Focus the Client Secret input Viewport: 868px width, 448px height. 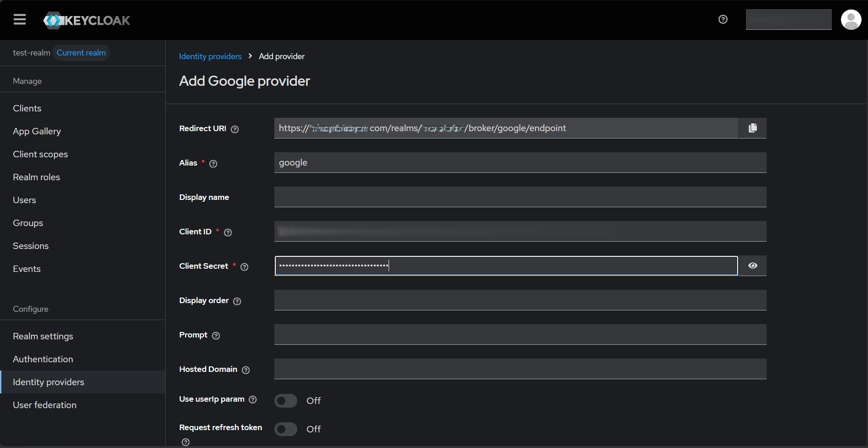click(506, 265)
